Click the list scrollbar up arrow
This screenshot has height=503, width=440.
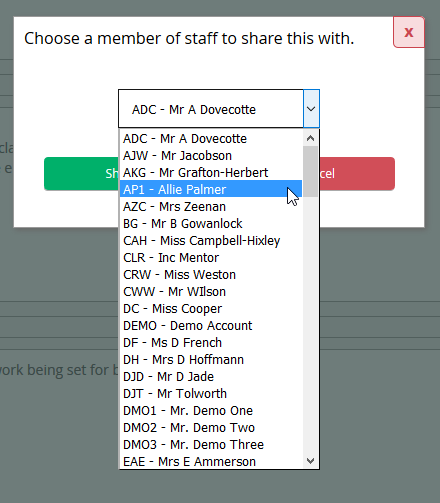[x=310, y=138]
